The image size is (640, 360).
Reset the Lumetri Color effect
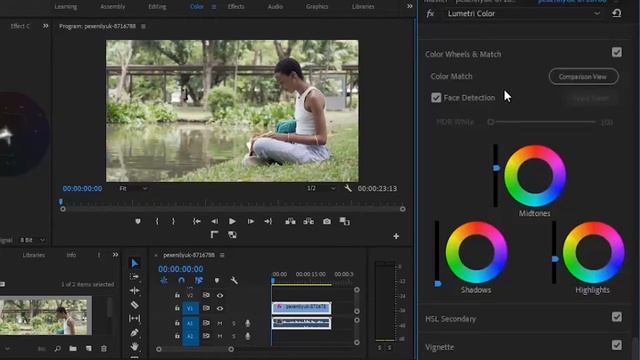616,13
